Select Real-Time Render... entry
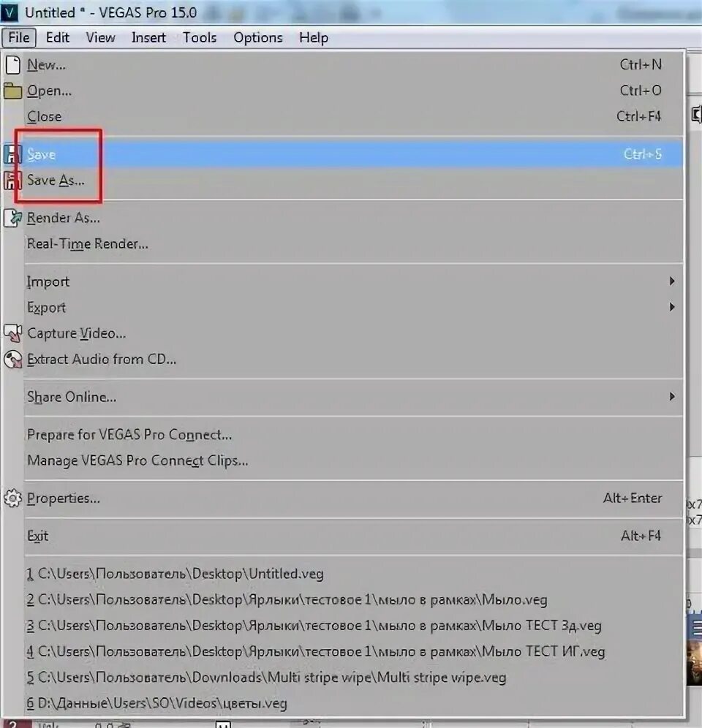 tap(344, 243)
